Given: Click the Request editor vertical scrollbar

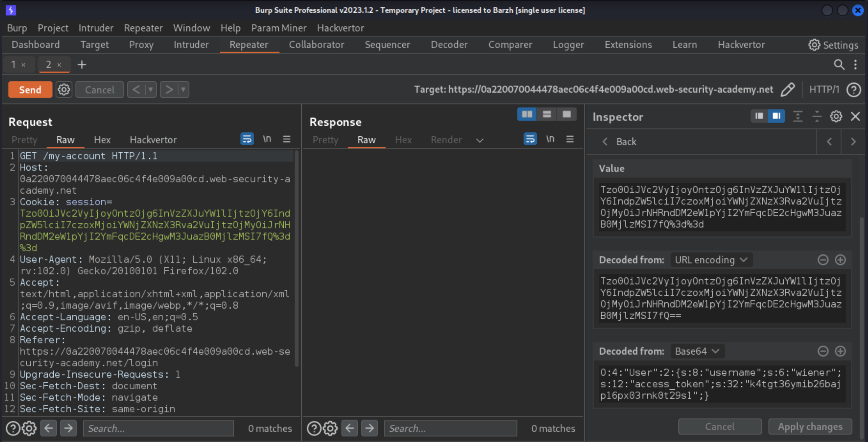Looking at the screenshot, I should pyautogui.click(x=297, y=259).
